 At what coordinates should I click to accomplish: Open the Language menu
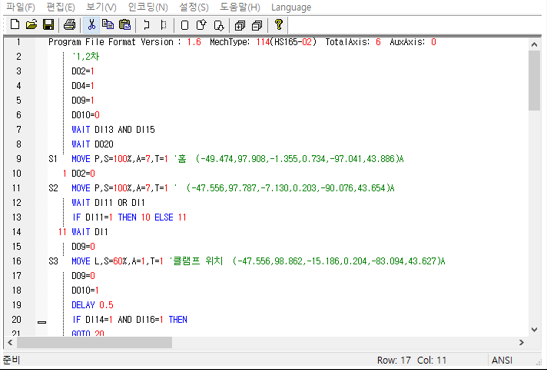(x=291, y=7)
